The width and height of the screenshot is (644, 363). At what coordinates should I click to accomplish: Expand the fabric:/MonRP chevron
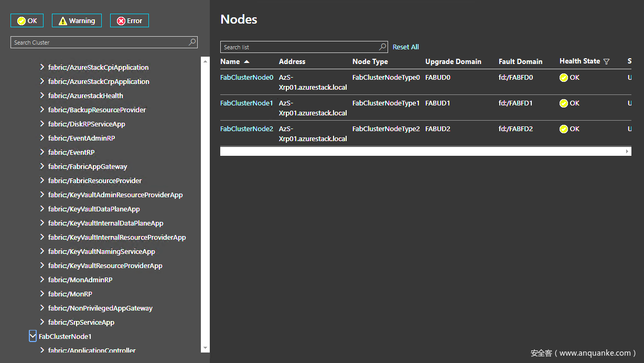click(x=42, y=294)
